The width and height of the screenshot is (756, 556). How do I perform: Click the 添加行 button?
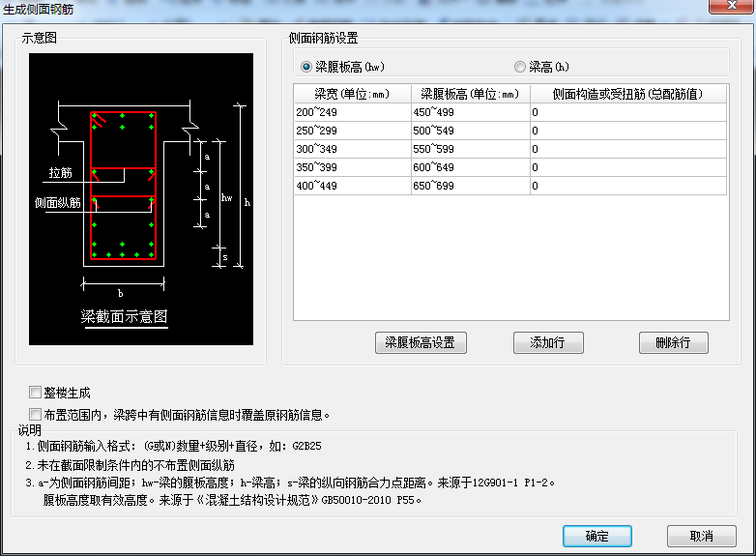(548, 343)
